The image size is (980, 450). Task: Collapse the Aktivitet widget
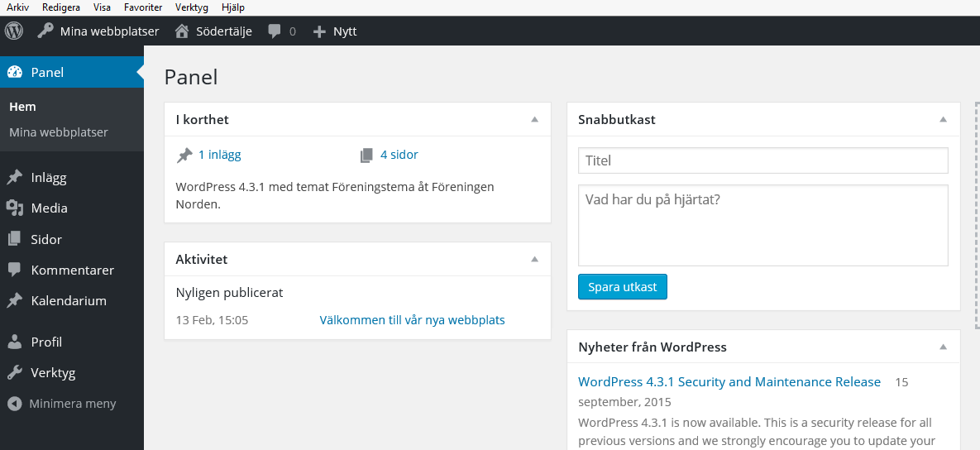coord(534,259)
